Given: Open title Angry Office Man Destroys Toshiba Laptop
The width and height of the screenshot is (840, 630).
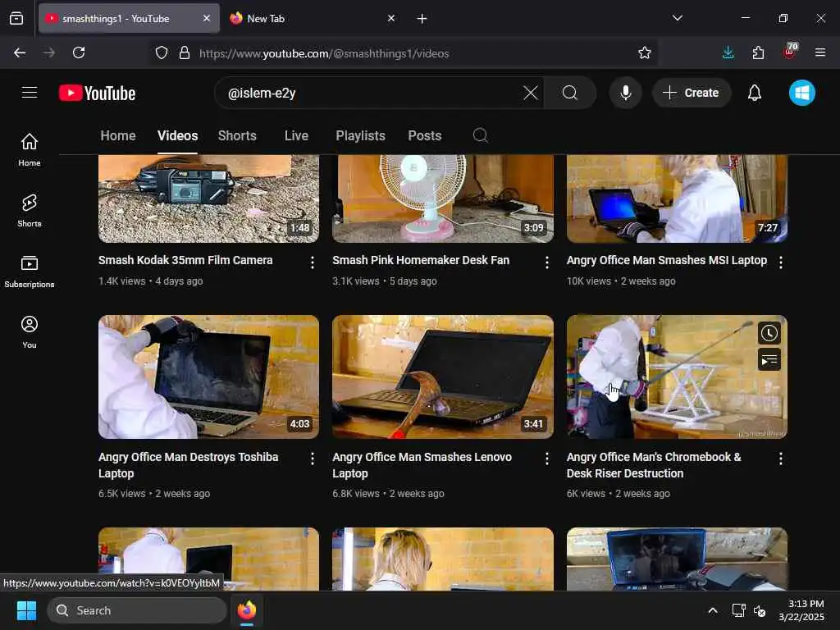Looking at the screenshot, I should point(188,465).
